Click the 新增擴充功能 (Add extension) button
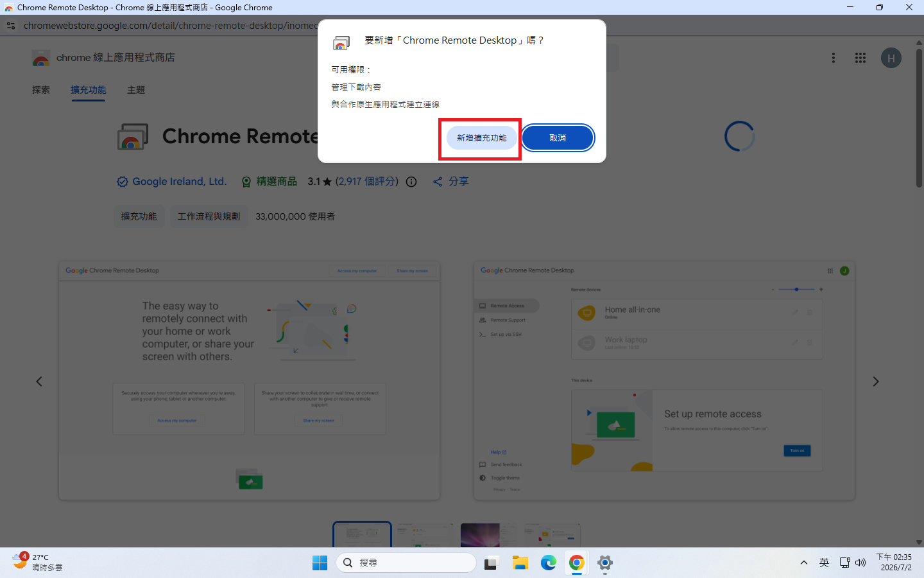This screenshot has height=578, width=924. click(x=481, y=138)
